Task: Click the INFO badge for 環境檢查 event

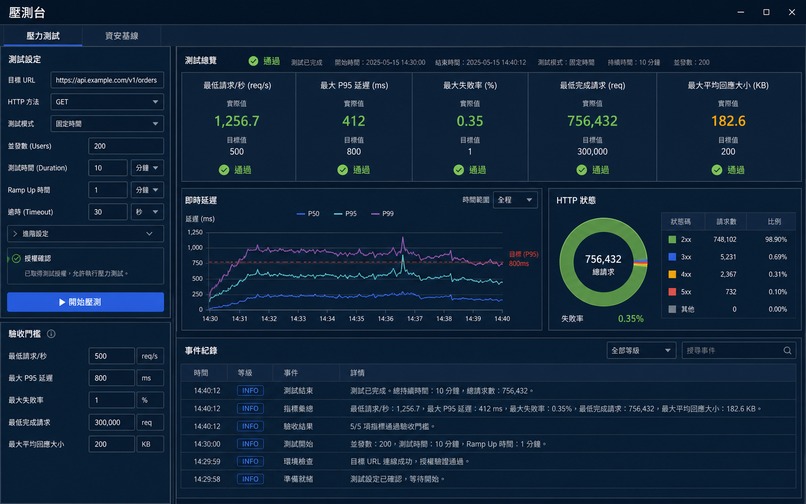Action: 250,461
